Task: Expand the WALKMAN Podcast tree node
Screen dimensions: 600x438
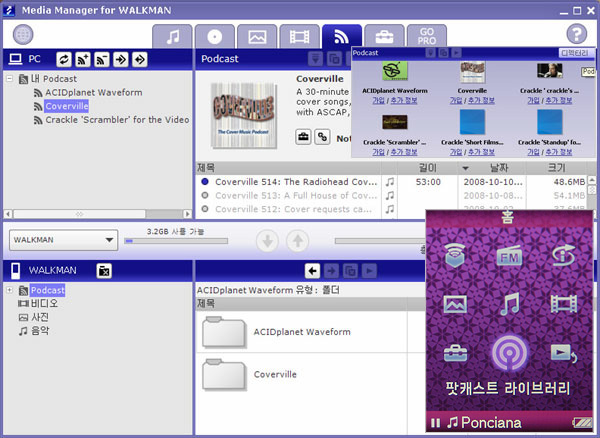Action: click(x=10, y=290)
